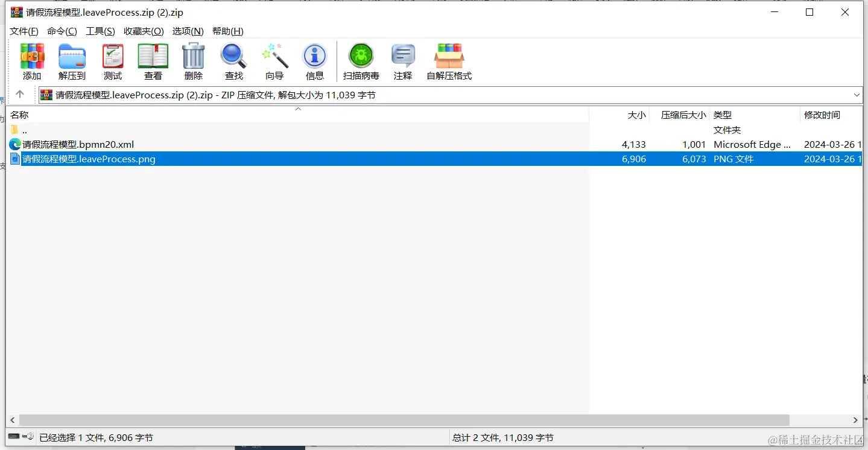This screenshot has width=868, height=450.
Task: Click the 测试 (Test) toolbar icon
Action: pyautogui.click(x=113, y=56)
